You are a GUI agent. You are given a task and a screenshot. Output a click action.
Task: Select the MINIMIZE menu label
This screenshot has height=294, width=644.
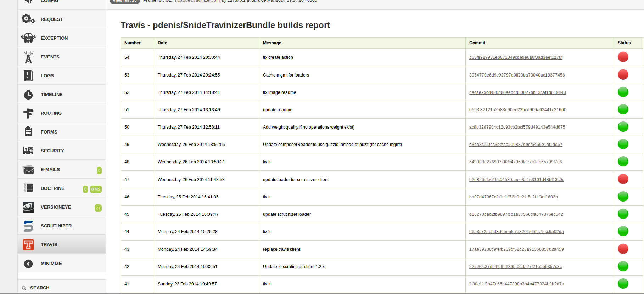51,264
